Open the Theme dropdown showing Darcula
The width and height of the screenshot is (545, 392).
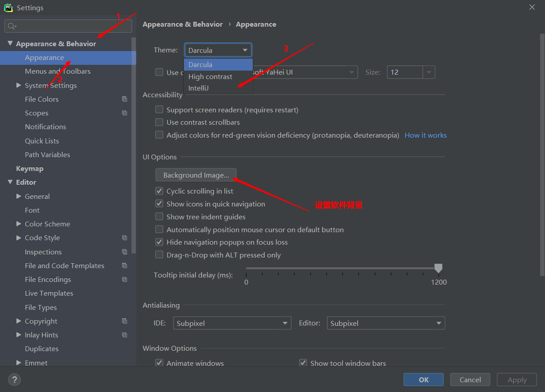click(x=218, y=50)
